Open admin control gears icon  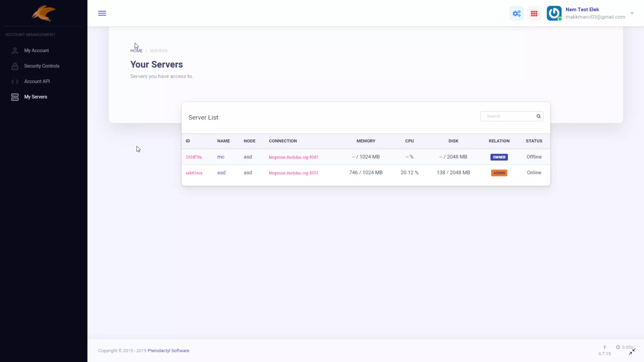516,14
